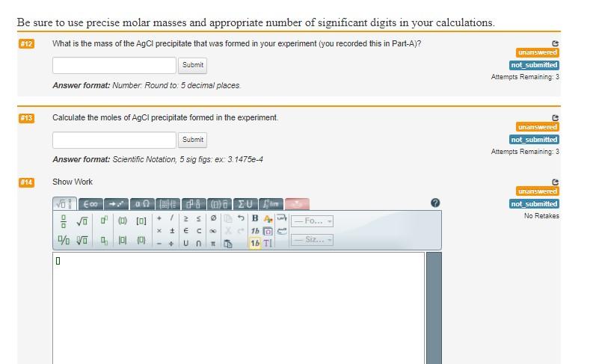Open the font size dropdown
Screen dimensions: 590x364
pyautogui.click(x=312, y=239)
